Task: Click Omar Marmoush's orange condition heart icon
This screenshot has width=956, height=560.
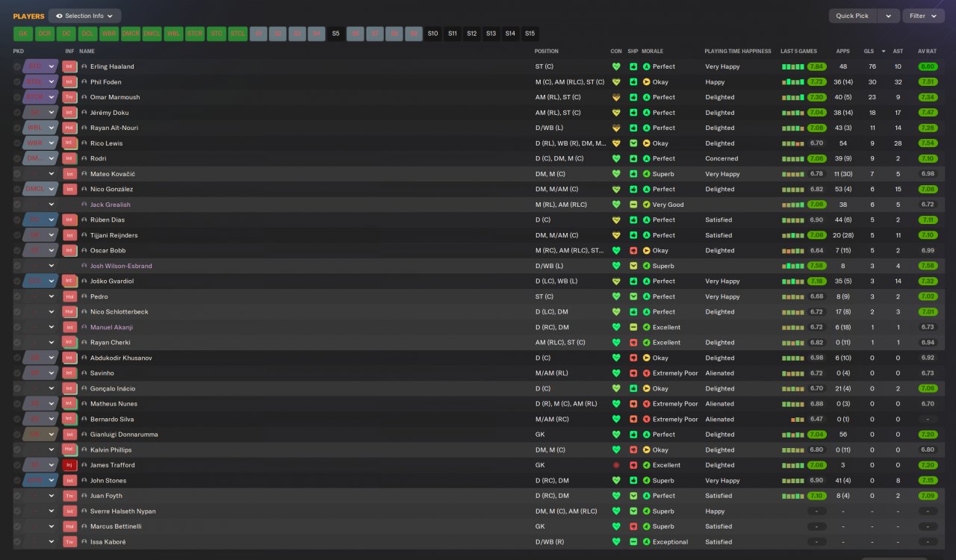Action: click(616, 97)
